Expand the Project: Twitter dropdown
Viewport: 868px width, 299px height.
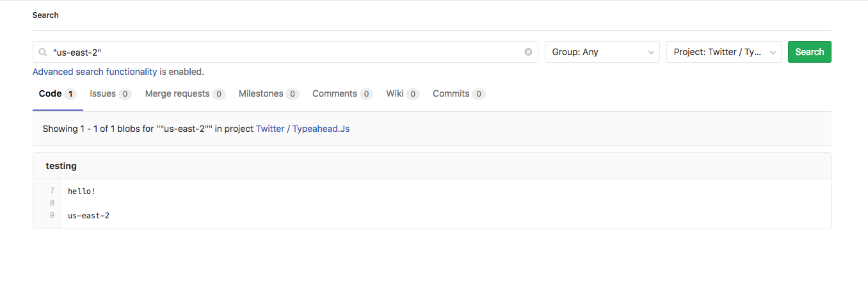point(723,52)
